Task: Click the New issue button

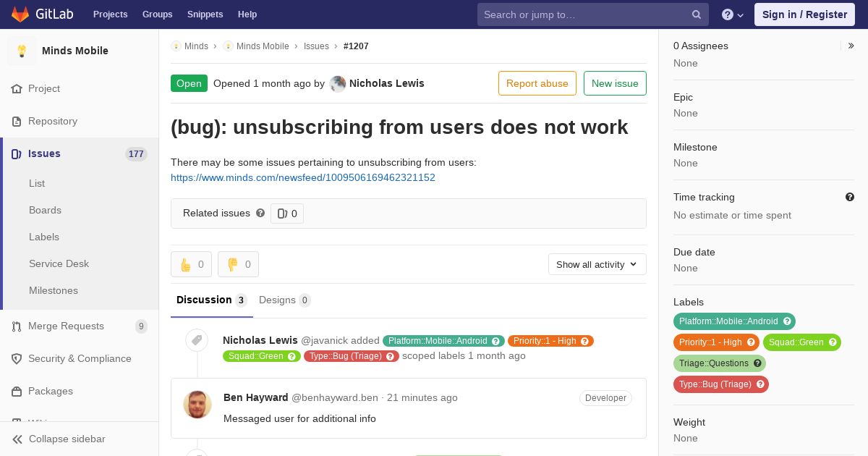Action: pos(615,83)
